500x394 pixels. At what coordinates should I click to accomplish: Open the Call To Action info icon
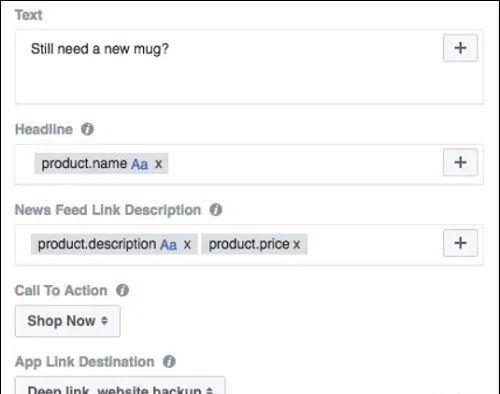122,290
